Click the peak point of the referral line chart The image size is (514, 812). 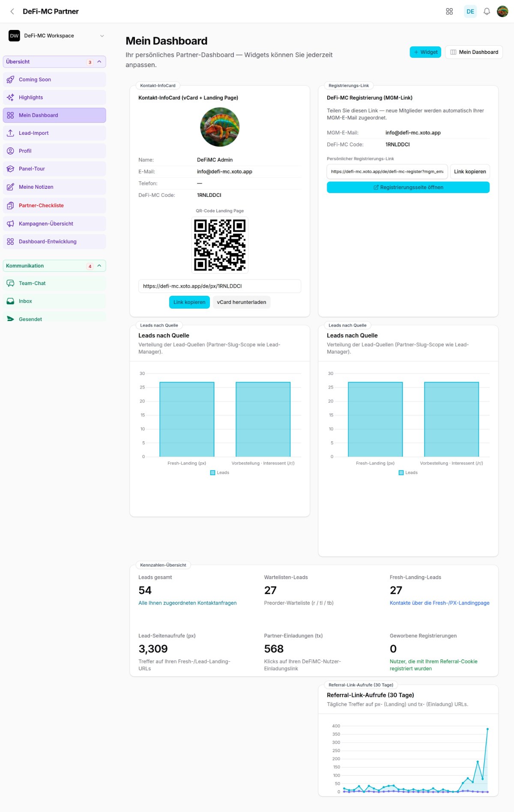[x=487, y=729]
